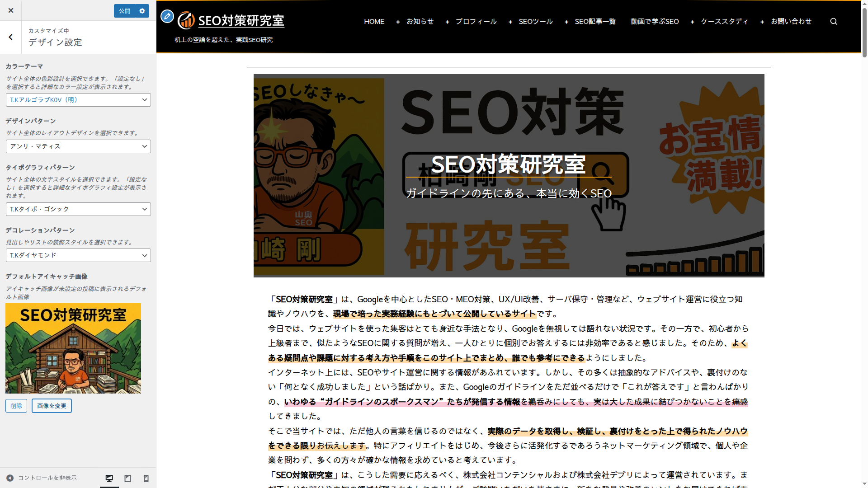Open the SEOツール menu item
The height and width of the screenshot is (488, 868).
point(535,21)
